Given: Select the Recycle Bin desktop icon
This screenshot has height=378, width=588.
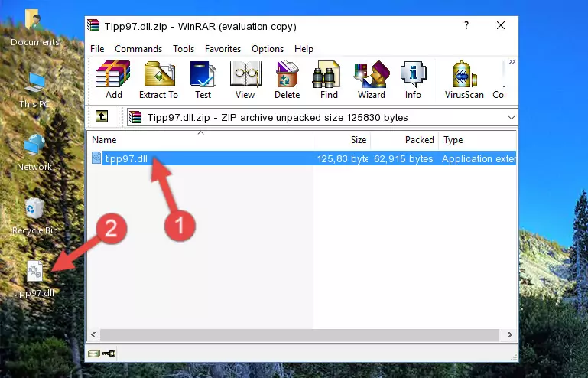Looking at the screenshot, I should tap(34, 217).
